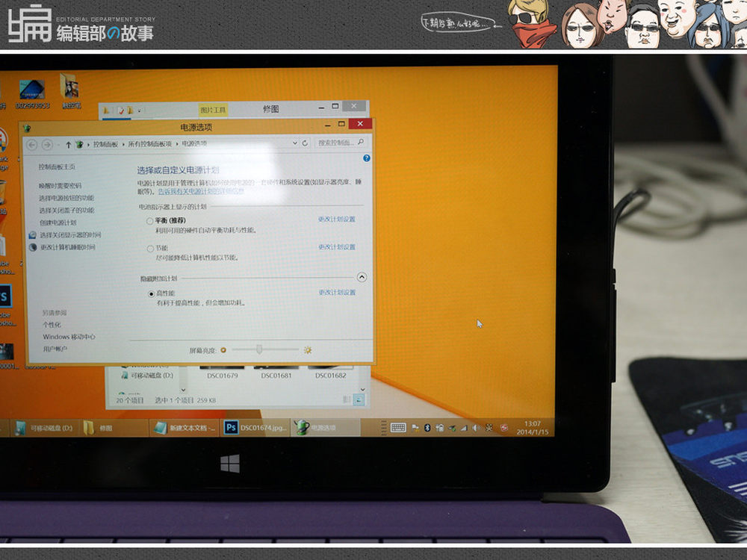Open the power plan details info link

[201, 191]
